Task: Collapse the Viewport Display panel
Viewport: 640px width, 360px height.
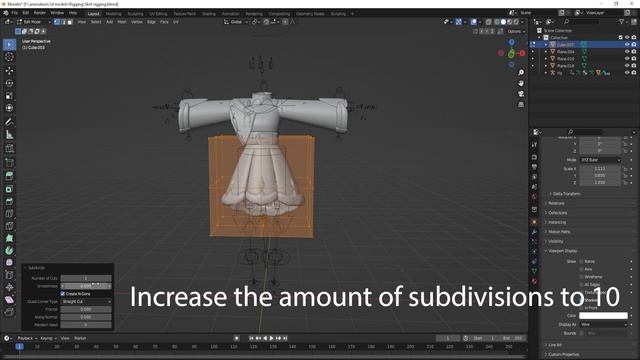Action: click(562, 251)
